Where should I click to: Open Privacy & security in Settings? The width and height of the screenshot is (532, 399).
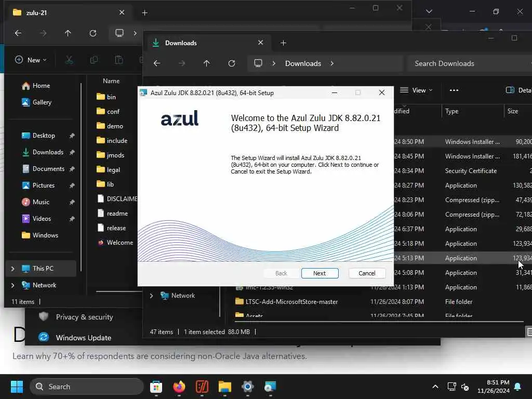click(x=76, y=317)
